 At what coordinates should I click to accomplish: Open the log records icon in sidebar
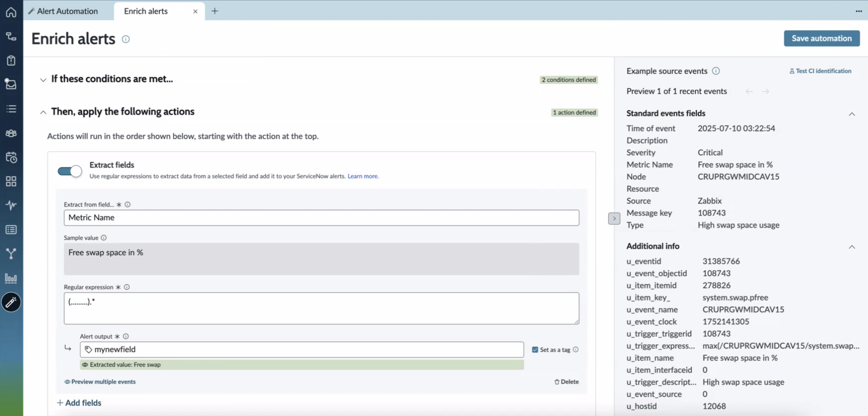point(11,230)
